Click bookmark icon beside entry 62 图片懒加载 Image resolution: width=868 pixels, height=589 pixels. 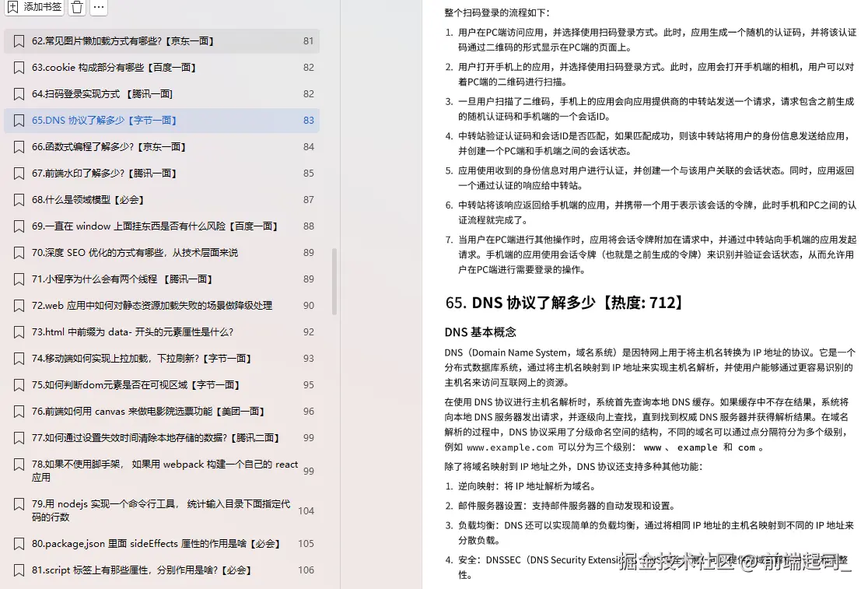click(x=19, y=40)
